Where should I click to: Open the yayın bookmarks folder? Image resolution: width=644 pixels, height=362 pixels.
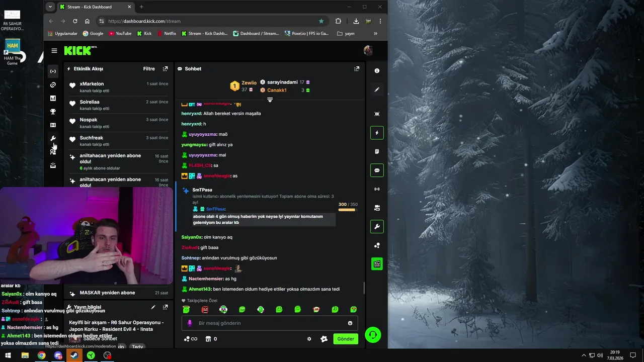click(x=346, y=34)
